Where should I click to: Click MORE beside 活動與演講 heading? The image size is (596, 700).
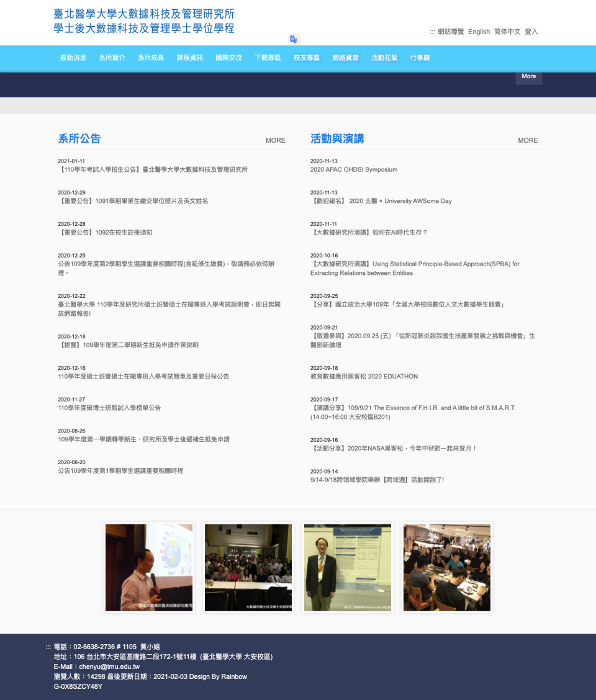pyautogui.click(x=528, y=140)
